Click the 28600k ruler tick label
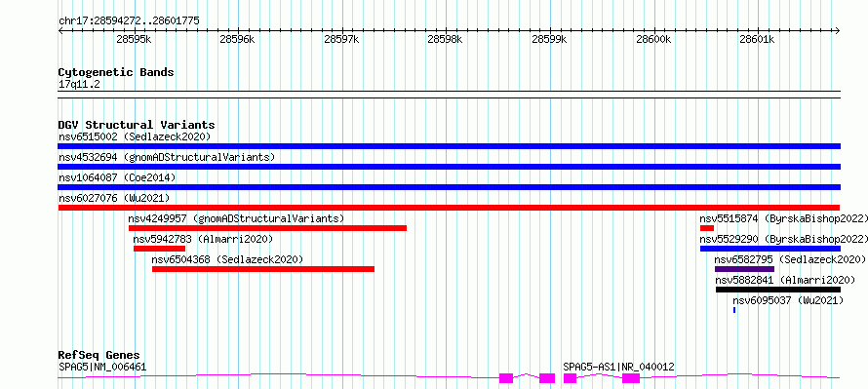This screenshot has width=868, height=389. pos(653,39)
